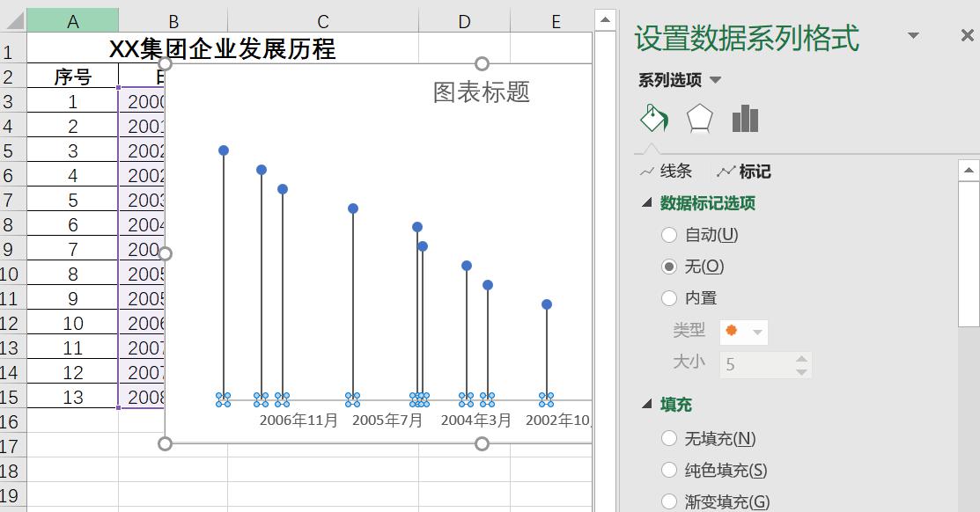The height and width of the screenshot is (512, 980).
Task: Collapse the 数据标记选项 section
Action: (647, 203)
